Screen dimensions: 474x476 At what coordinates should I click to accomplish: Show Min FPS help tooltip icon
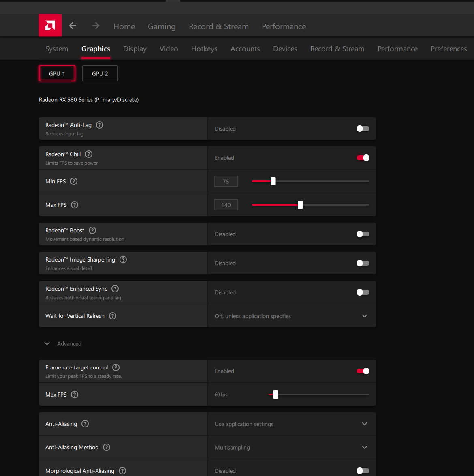tap(74, 181)
